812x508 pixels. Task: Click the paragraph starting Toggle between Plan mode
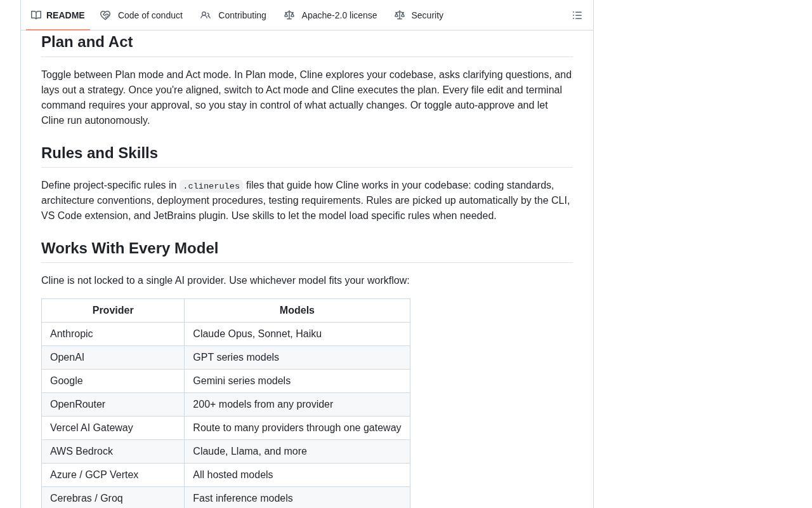[x=307, y=98]
